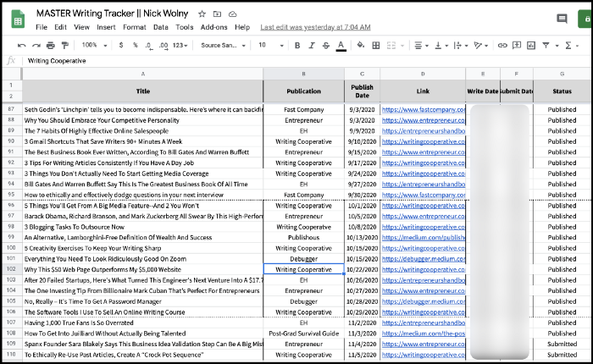The width and height of the screenshot is (593, 364).
Task: Click the Redo icon
Action: tap(36, 46)
